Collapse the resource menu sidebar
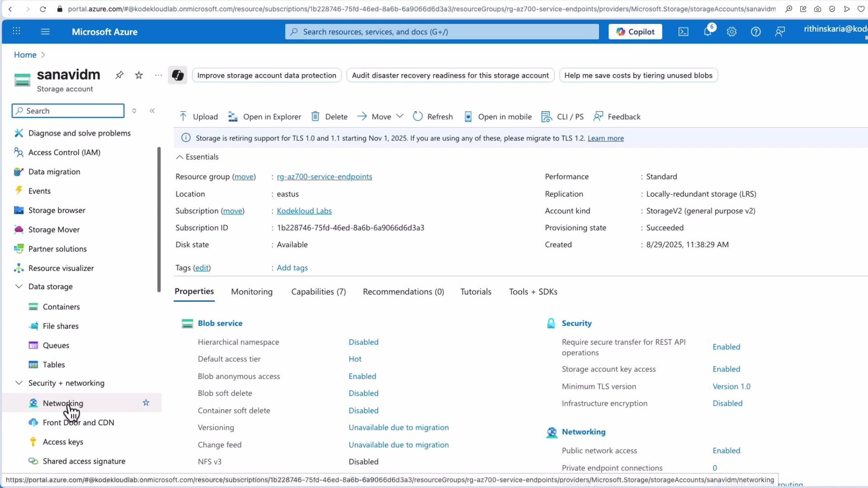The image size is (868, 488). [x=152, y=111]
